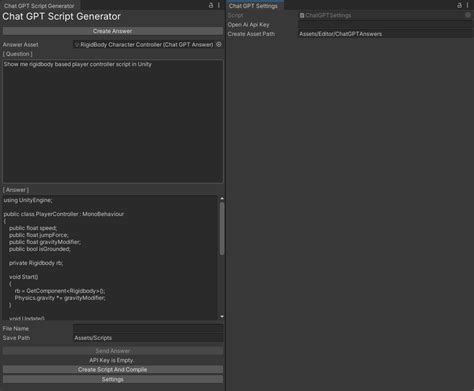Click the 'Save Path' label
The height and width of the screenshot is (391, 474).
point(16,338)
